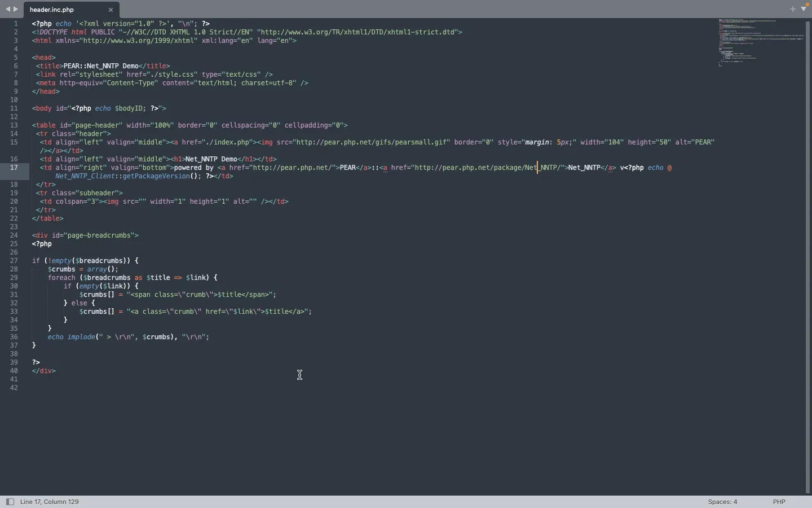Change syntax via the PHP status label

[780, 502]
